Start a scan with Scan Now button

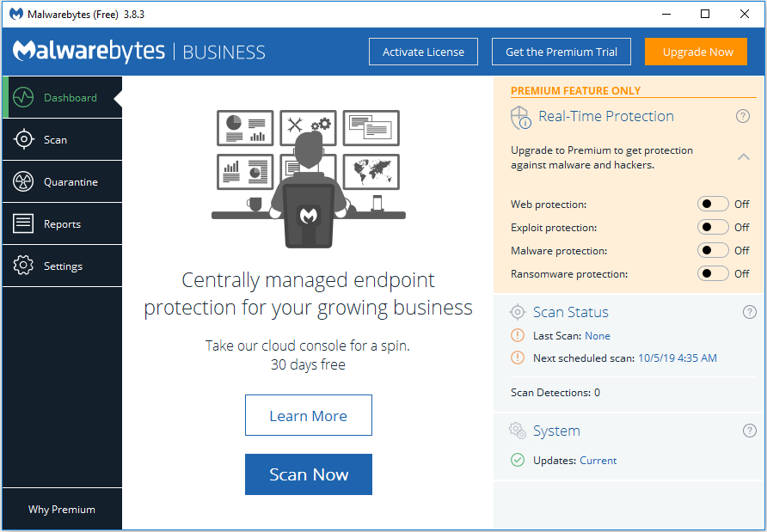point(309,474)
